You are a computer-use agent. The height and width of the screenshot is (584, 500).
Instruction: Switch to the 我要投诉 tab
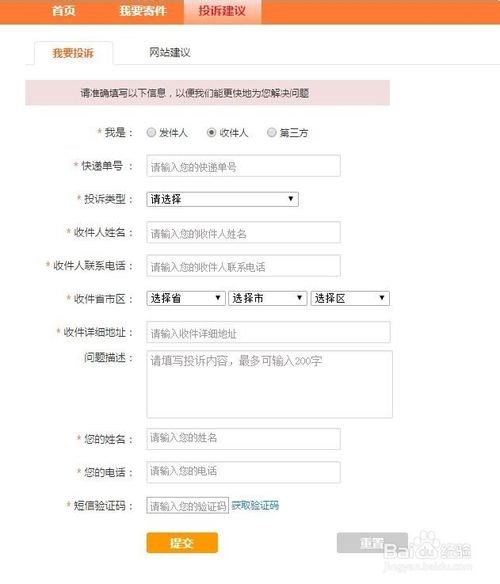pos(73,53)
